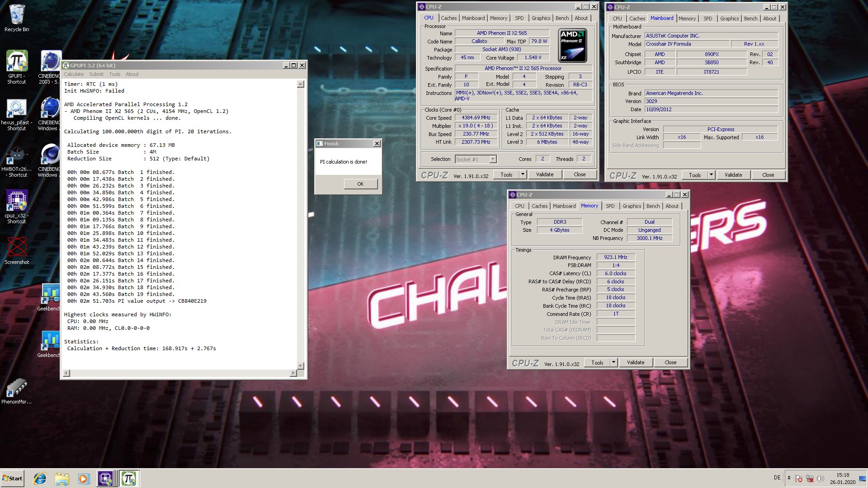Click the HT Link value 2307.73 MHz
This screenshot has height=488, width=868.
476,142
